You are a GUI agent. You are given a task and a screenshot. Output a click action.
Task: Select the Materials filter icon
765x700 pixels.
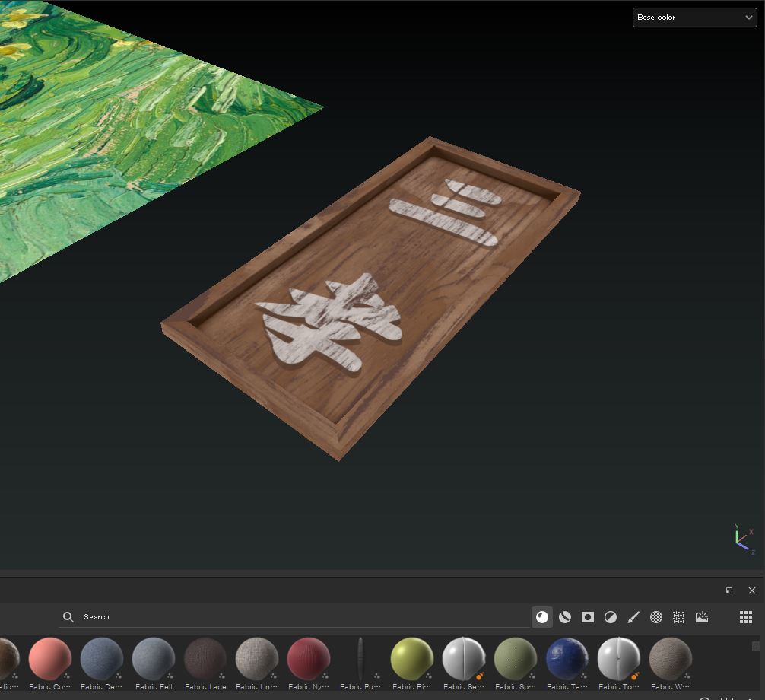coord(542,617)
